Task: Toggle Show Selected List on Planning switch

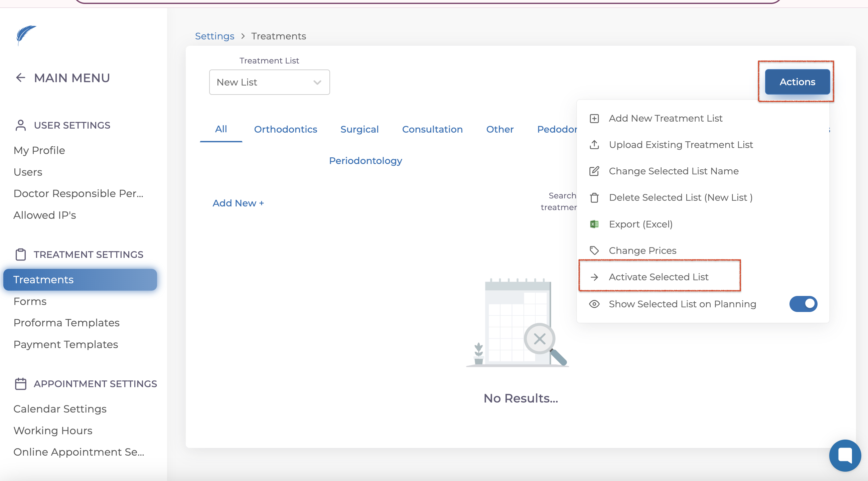Action: 803,304
